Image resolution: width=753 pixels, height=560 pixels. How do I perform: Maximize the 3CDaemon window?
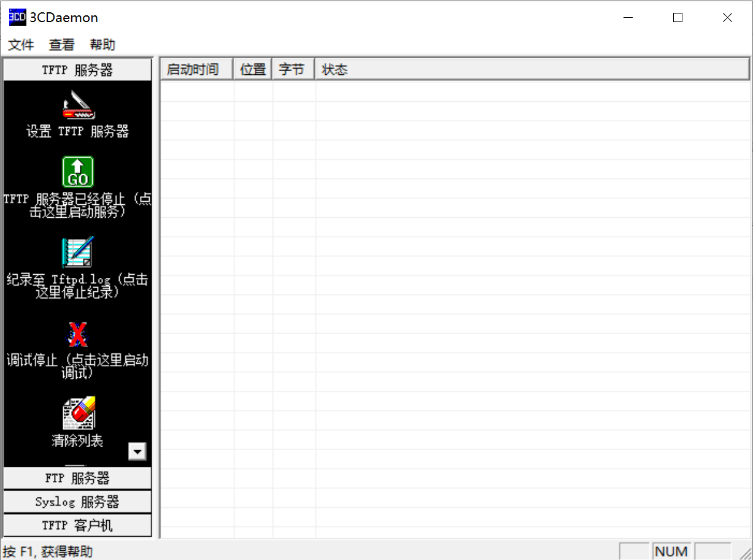(678, 18)
